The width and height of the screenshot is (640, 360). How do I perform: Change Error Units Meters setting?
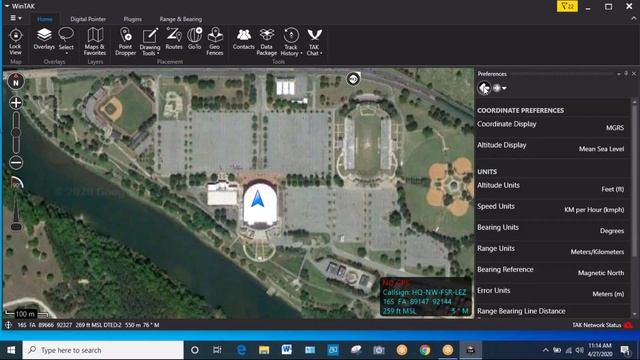(x=551, y=292)
